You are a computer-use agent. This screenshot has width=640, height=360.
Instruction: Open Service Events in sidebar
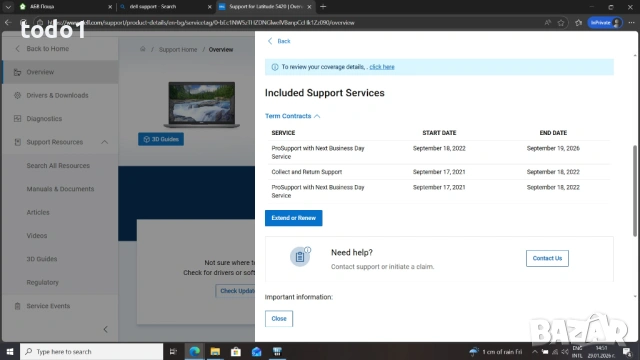point(48,306)
